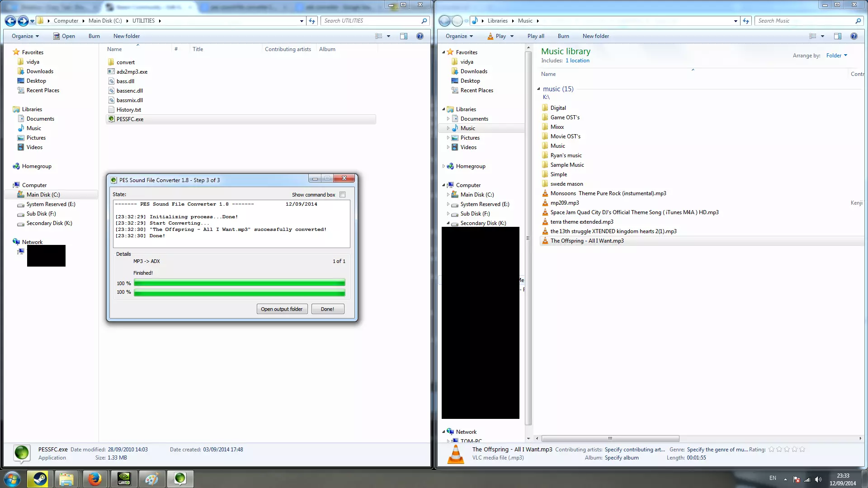This screenshot has height=488, width=868.
Task: Open the 1 location link
Action: (x=577, y=61)
